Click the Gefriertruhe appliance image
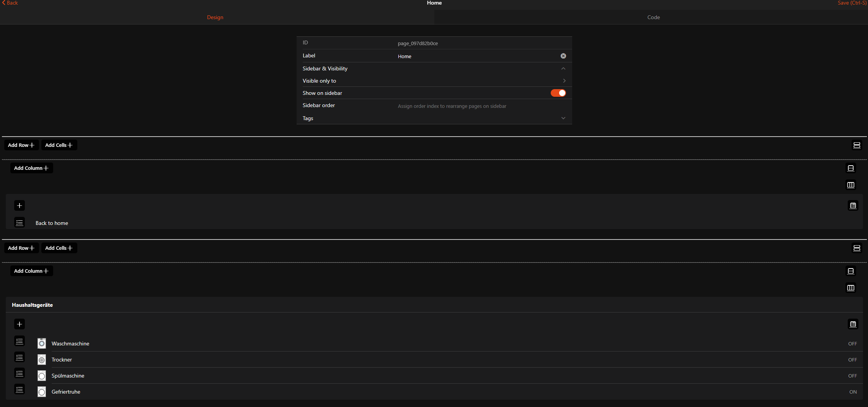 pyautogui.click(x=42, y=392)
